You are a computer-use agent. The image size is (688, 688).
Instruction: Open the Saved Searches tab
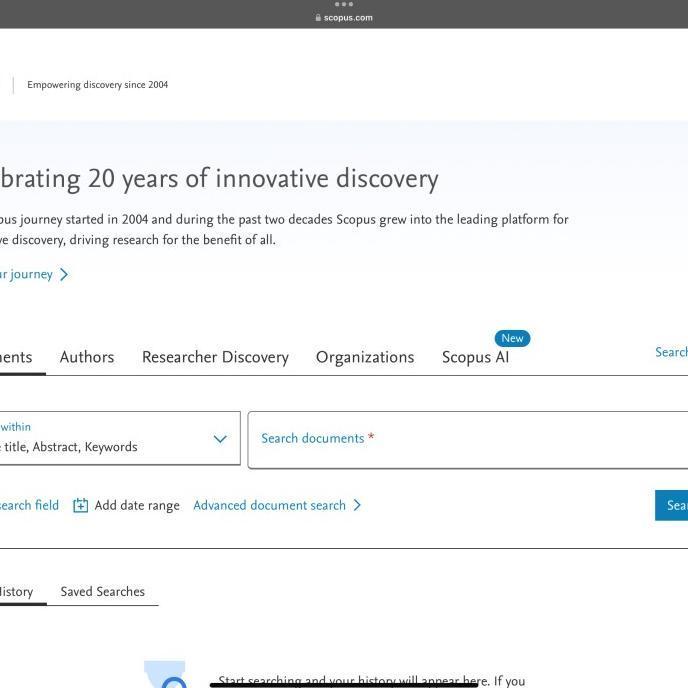pos(103,591)
